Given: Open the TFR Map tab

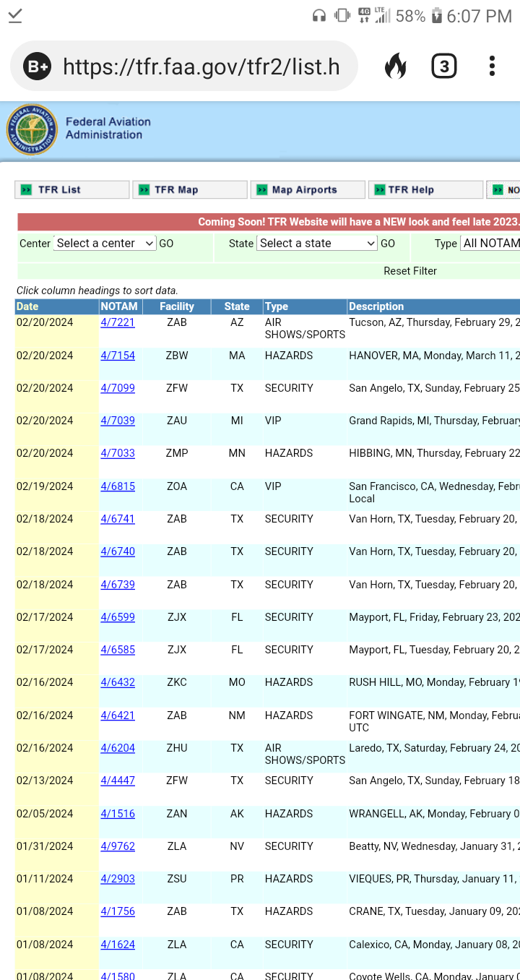Looking at the screenshot, I should 189,189.
